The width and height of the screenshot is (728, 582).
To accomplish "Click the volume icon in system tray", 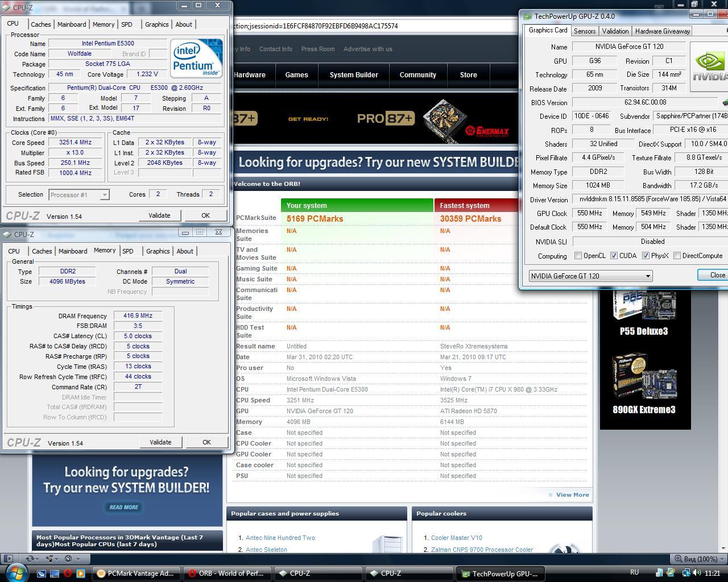I will pos(697,573).
